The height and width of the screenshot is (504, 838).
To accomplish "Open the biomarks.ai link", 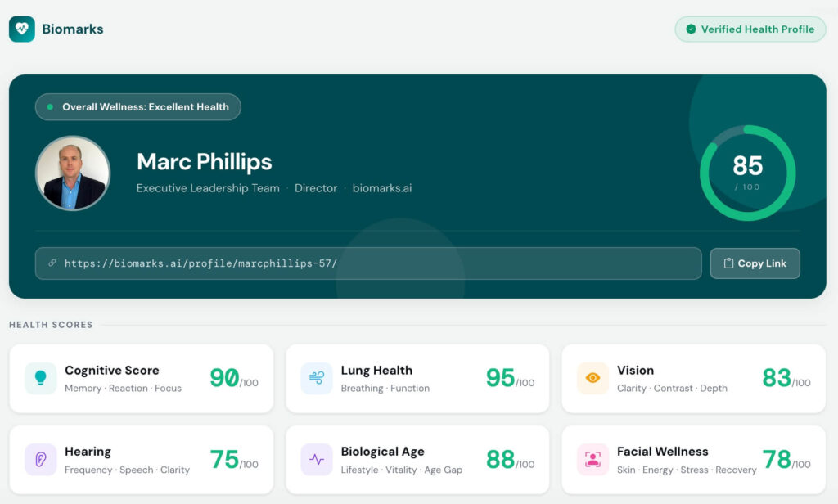I will [x=382, y=188].
